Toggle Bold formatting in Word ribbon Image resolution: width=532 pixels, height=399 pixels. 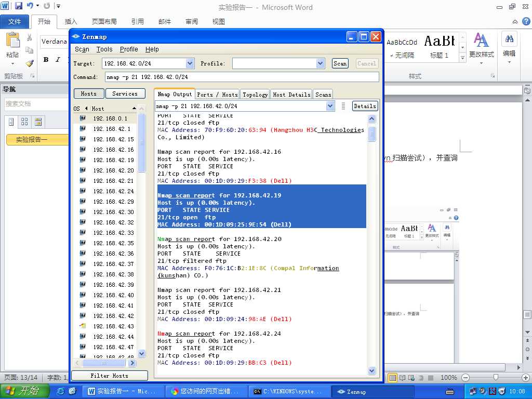point(46,60)
